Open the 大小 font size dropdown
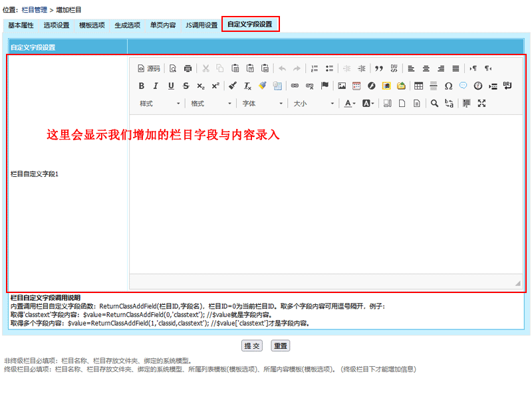The width and height of the screenshot is (532, 398). pyautogui.click(x=313, y=104)
